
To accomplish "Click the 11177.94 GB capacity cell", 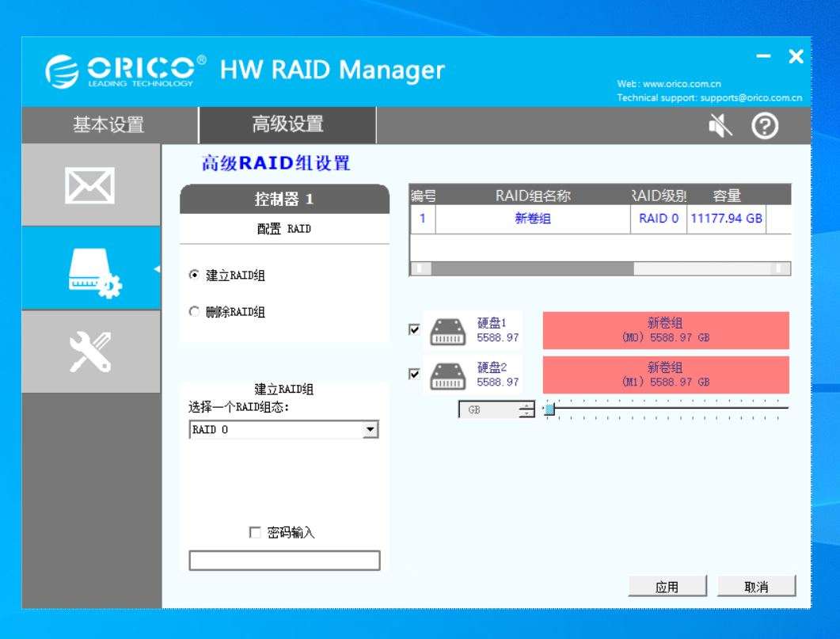I will point(727,219).
